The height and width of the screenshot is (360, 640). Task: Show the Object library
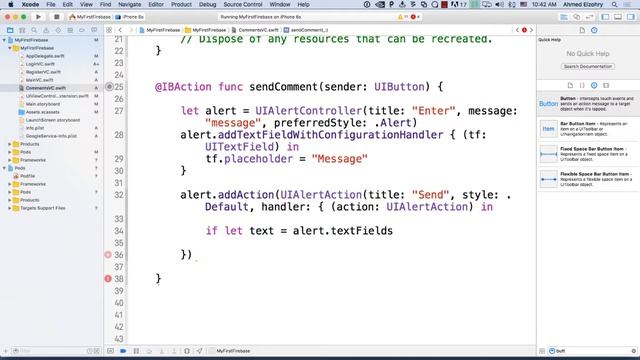pyautogui.click(x=594, y=85)
